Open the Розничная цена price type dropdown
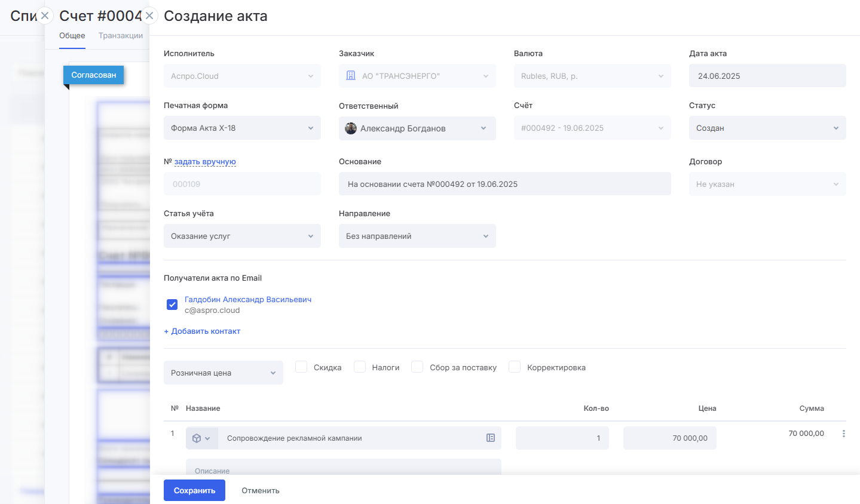The height and width of the screenshot is (504, 860). pos(223,373)
